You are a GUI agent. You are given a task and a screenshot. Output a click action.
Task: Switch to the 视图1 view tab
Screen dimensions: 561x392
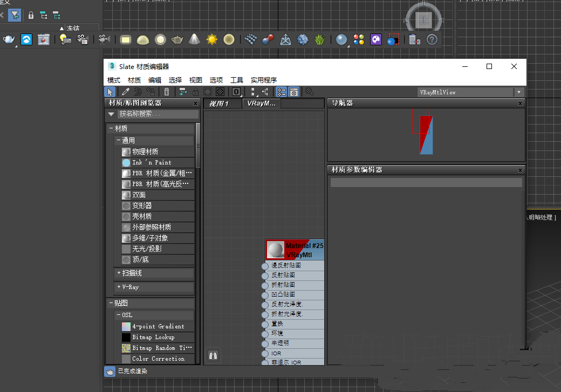[222, 104]
